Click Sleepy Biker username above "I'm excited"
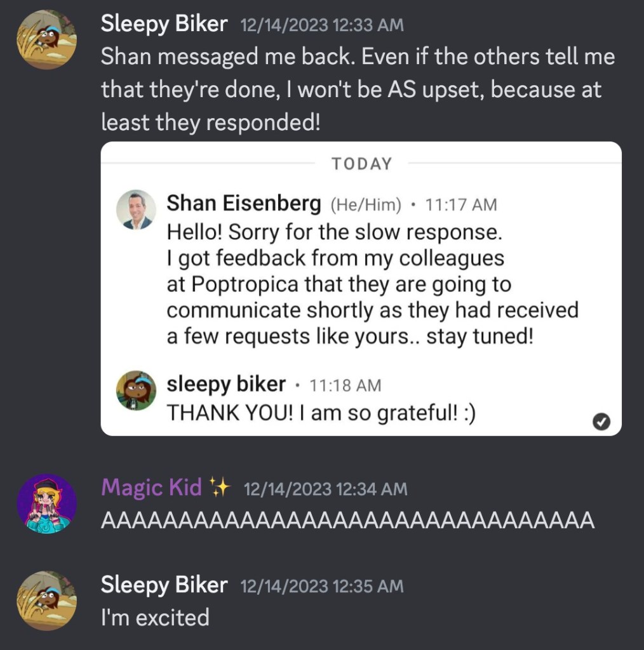The width and height of the screenshot is (644, 650). pos(164,585)
